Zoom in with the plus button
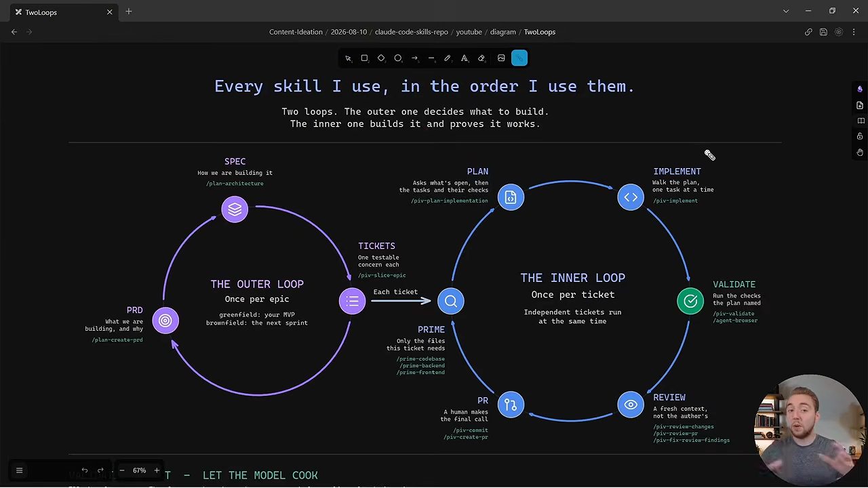Screen dimensions: 868x488 coord(157,470)
